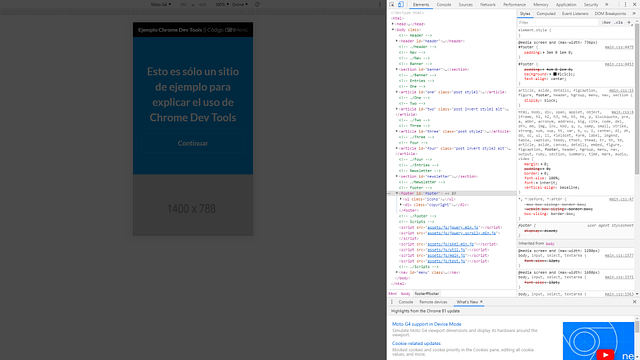Click the rotate device icon in the device toolbar
Viewport: 640px width, 360px height.
click(257, 4)
